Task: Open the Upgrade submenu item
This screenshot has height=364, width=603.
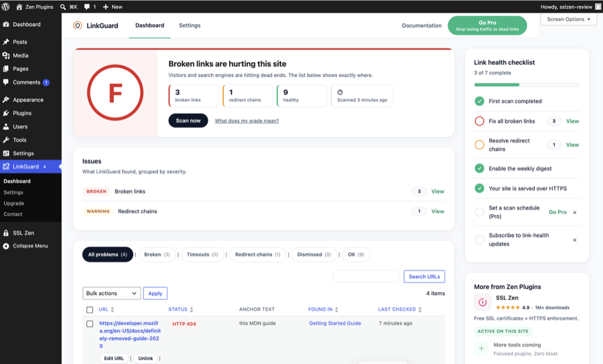Action: pyautogui.click(x=14, y=203)
